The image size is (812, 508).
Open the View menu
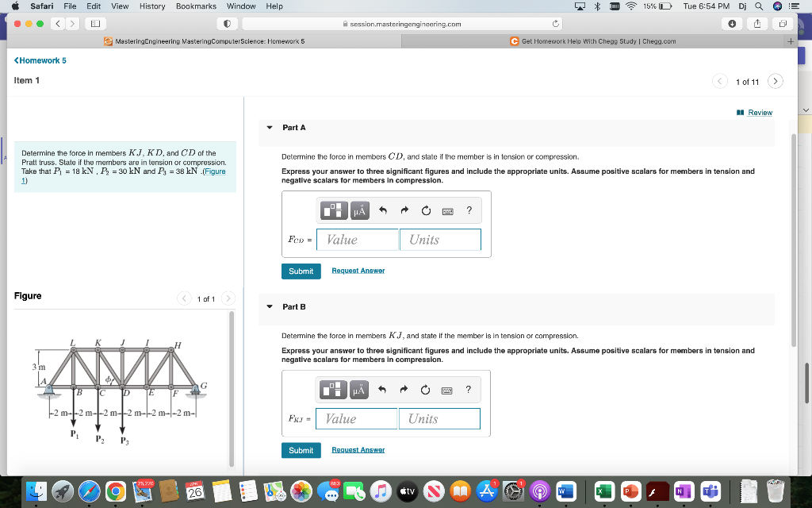(x=120, y=6)
